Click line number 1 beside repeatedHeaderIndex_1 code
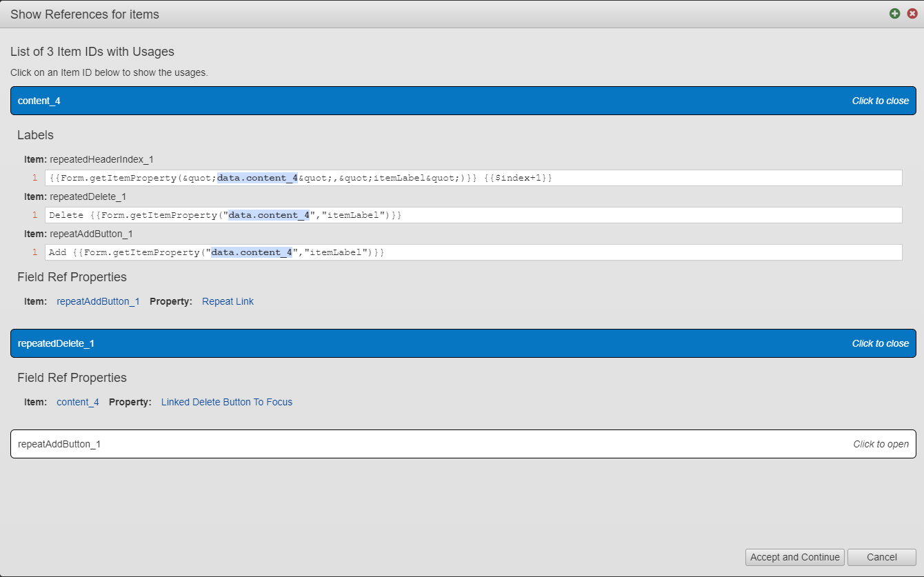924x577 pixels. pos(34,178)
